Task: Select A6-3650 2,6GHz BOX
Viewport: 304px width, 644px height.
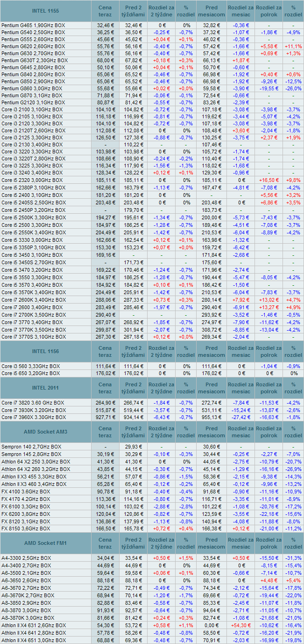Action: (26, 580)
